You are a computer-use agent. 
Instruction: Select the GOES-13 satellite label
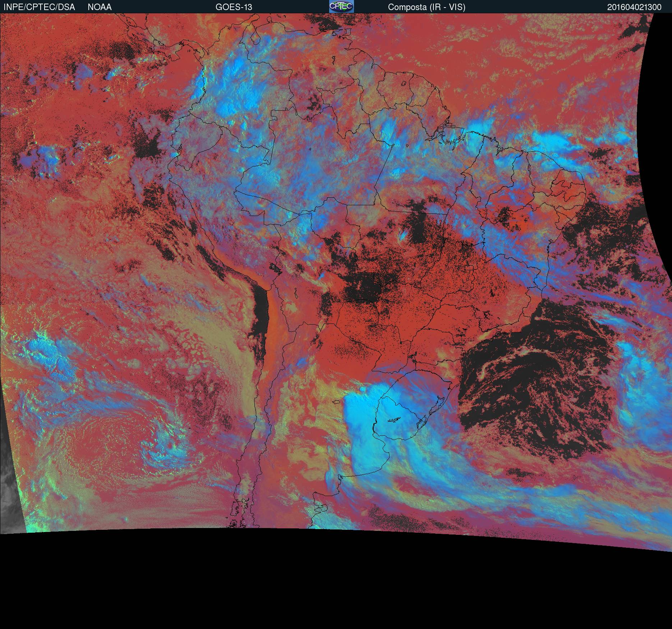(x=234, y=7)
